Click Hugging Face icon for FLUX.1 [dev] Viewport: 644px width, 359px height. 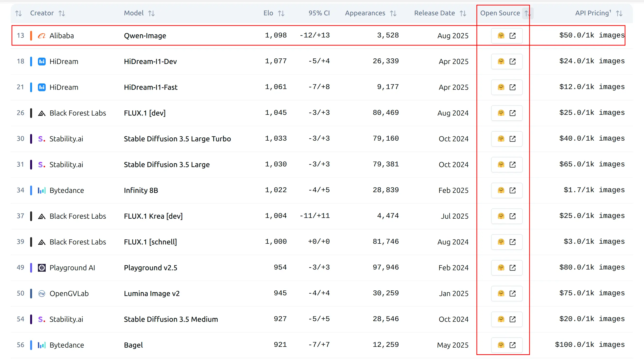[501, 113]
